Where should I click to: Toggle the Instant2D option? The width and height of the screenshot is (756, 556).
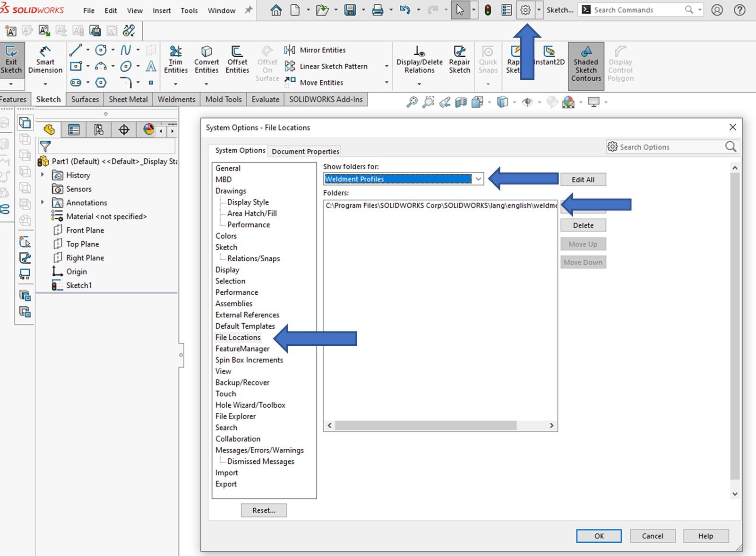click(549, 56)
